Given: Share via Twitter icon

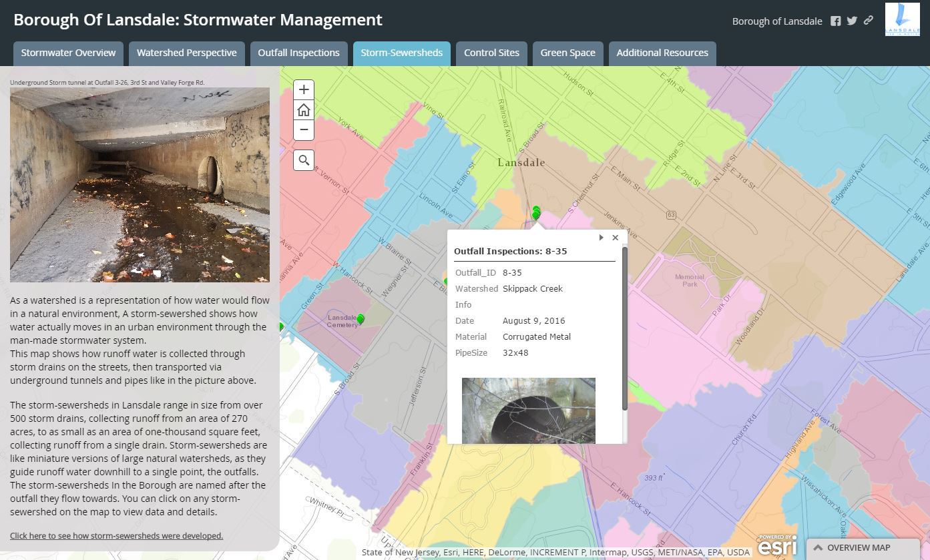Looking at the screenshot, I should [852, 21].
